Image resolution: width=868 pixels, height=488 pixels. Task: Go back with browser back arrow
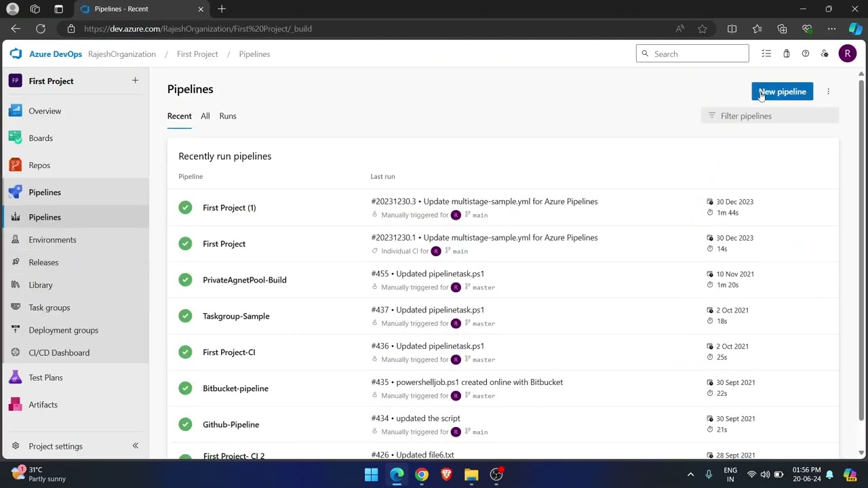tap(16, 28)
